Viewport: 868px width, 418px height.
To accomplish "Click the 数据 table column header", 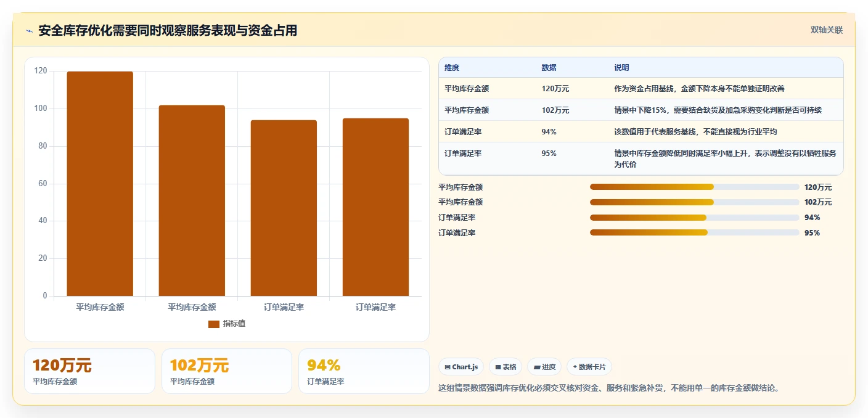I will [549, 68].
